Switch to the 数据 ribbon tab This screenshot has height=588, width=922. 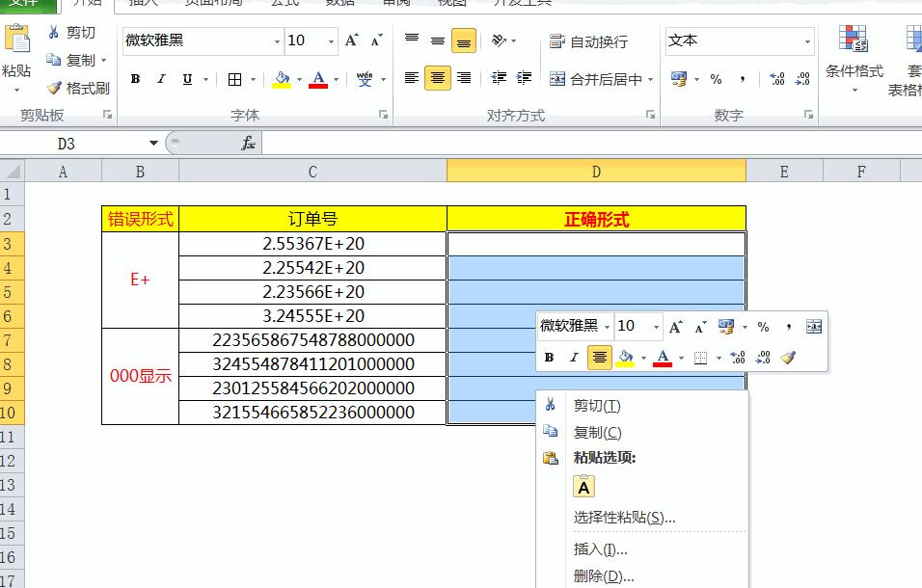[342, 3]
